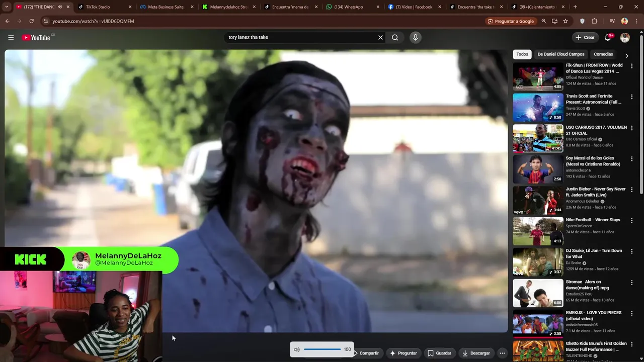
Task: Click the Compartir button
Action: pyautogui.click(x=369, y=353)
